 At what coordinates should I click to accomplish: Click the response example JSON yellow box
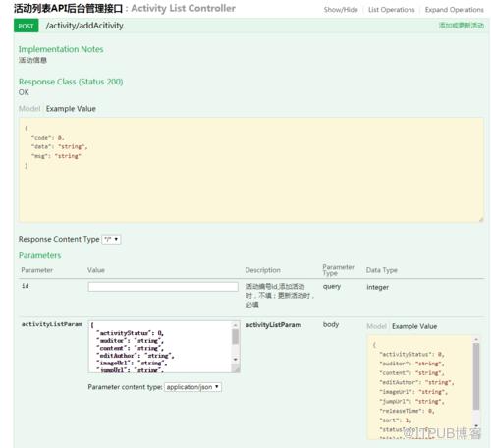coord(251,170)
